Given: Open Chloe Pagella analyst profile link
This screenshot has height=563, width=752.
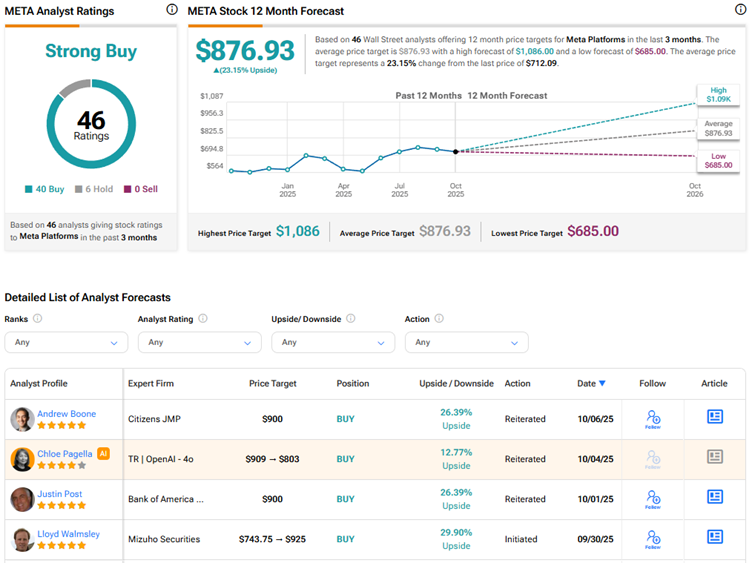Looking at the screenshot, I should coord(66,454).
